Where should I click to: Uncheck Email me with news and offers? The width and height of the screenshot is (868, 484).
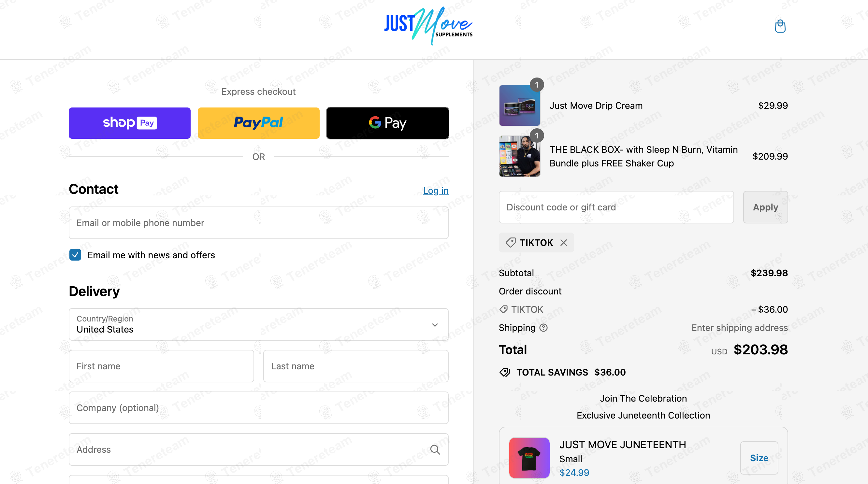75,255
